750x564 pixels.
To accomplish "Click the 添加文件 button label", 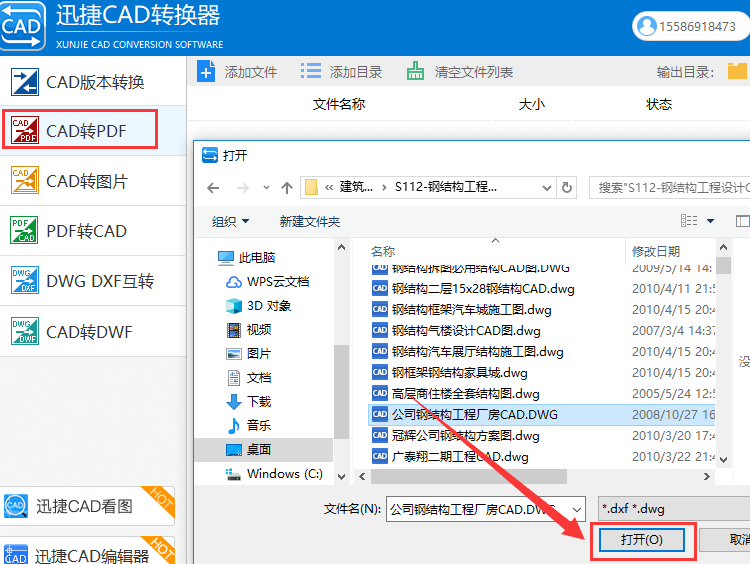I will (x=251, y=72).
